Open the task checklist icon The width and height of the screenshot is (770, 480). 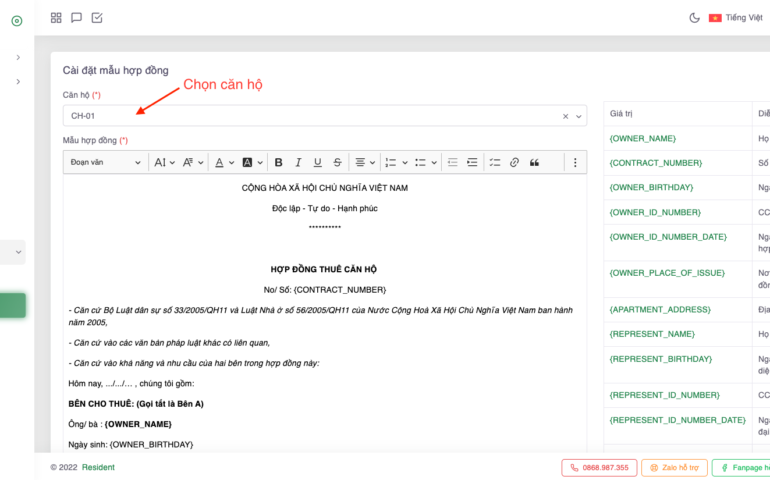(x=97, y=18)
